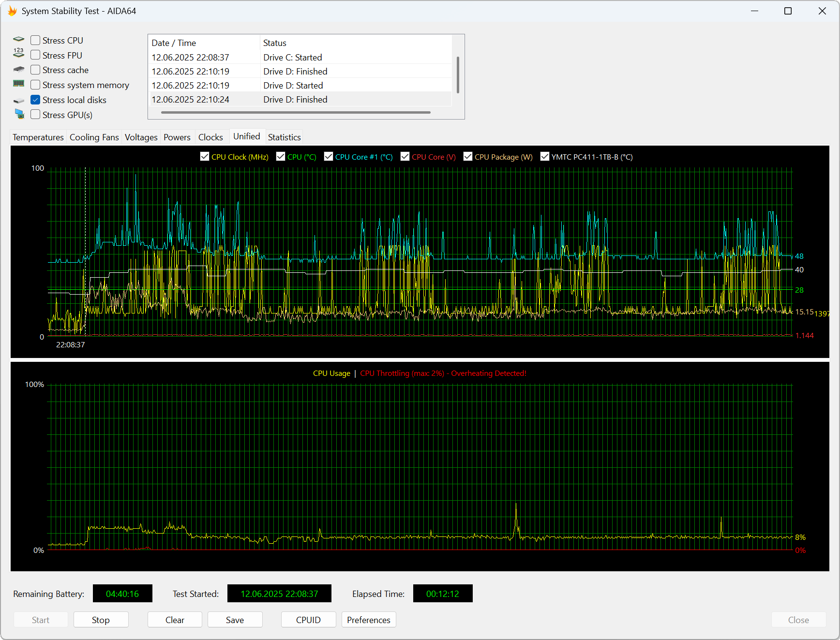
Task: Hide CPU Clock (MHz) graph line
Action: [x=205, y=156]
